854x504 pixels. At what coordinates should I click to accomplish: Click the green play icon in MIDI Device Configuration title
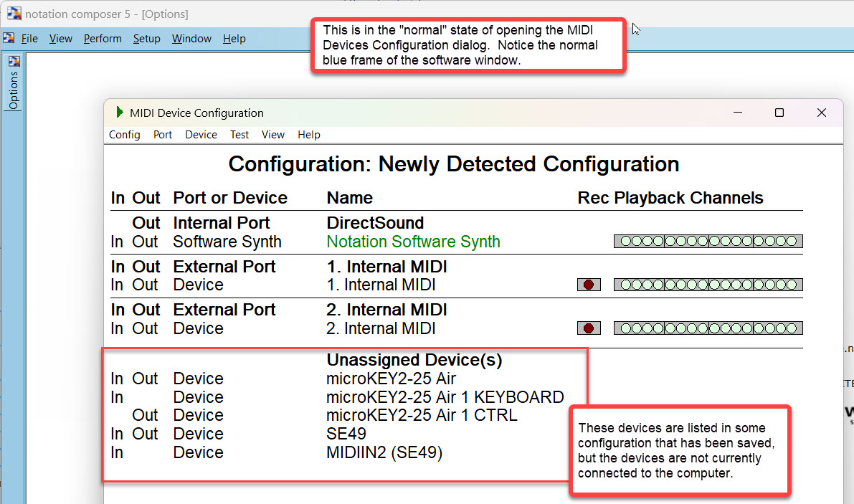(119, 113)
